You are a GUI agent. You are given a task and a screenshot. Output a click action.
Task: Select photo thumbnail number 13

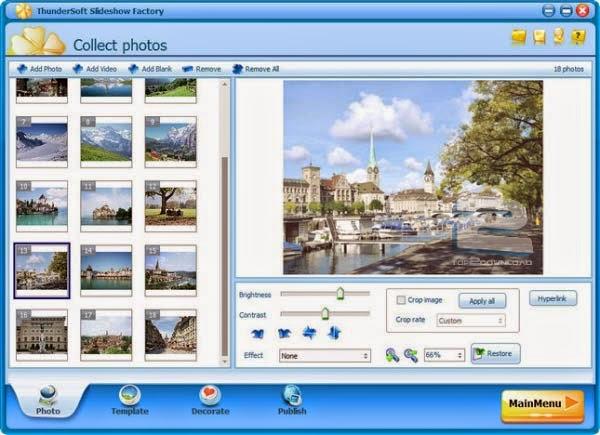click(42, 270)
